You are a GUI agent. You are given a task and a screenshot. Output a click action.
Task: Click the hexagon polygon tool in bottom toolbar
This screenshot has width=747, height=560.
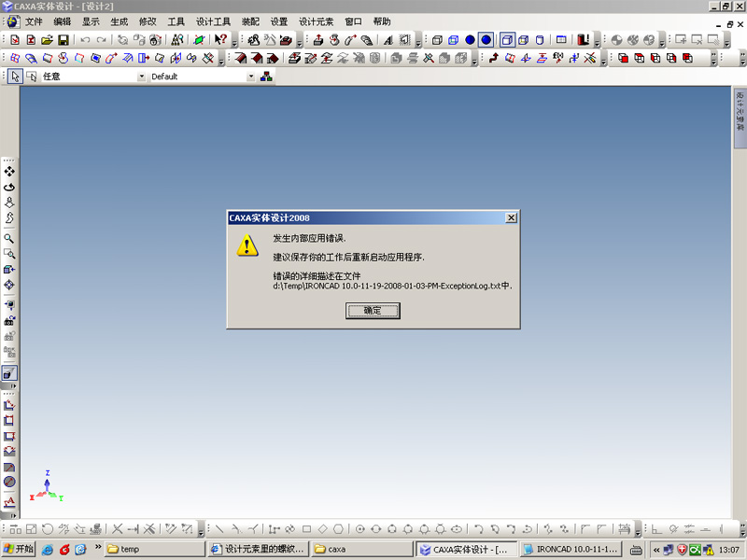[338, 528]
